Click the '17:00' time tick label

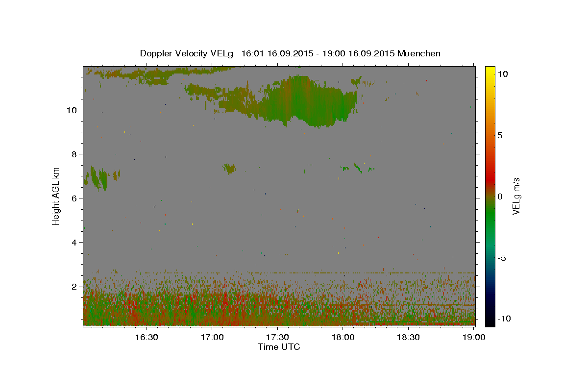click(x=212, y=337)
